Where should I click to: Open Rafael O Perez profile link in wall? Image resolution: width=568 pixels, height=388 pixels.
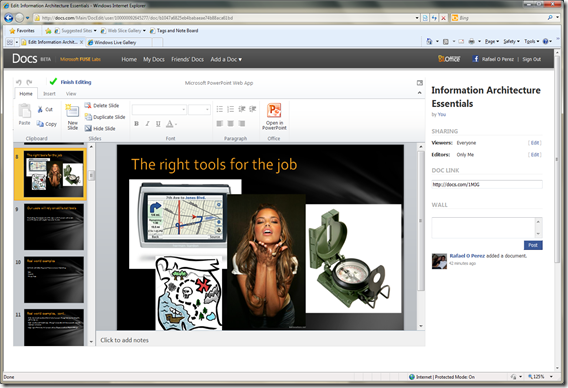coord(467,256)
